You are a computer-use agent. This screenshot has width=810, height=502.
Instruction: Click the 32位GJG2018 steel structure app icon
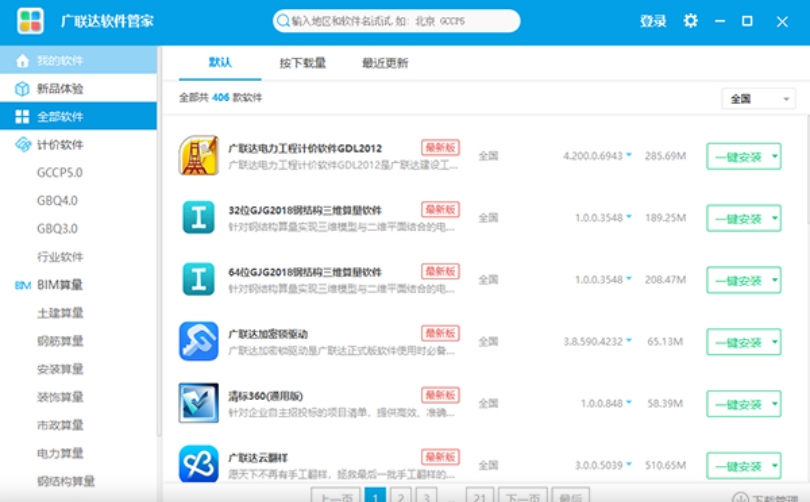click(x=199, y=217)
